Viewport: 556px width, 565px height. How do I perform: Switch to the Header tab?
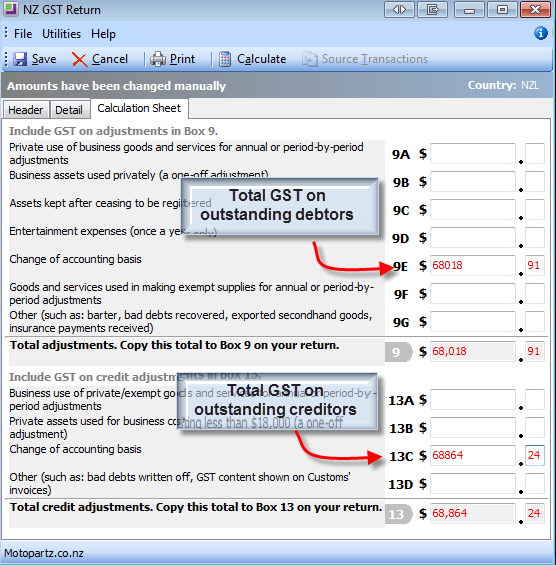pos(26,110)
